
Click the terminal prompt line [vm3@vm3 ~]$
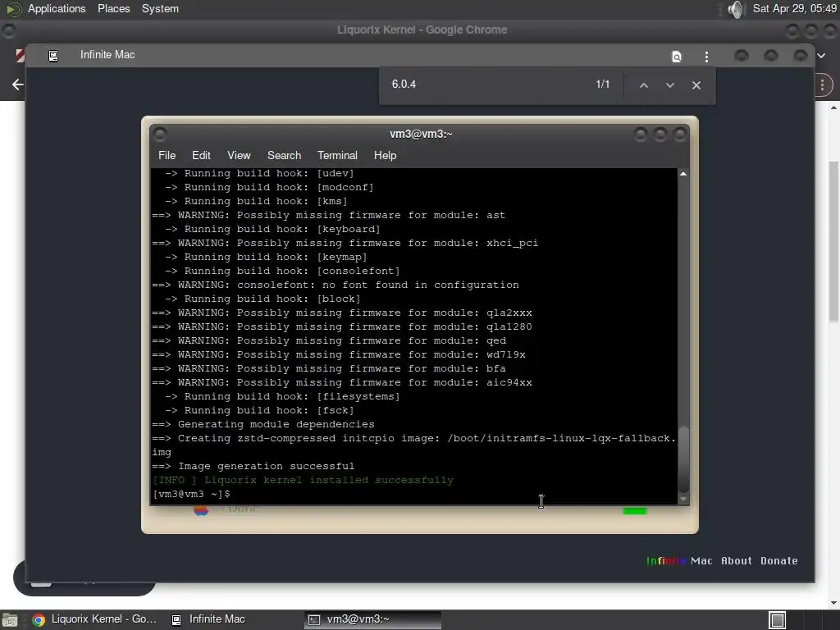[191, 494]
